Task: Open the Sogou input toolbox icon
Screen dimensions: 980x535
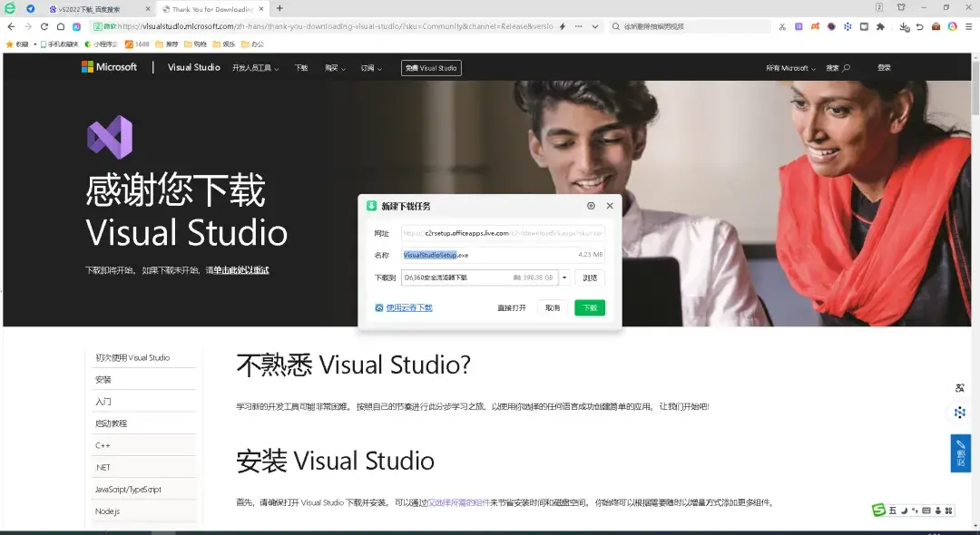Action: [949, 510]
